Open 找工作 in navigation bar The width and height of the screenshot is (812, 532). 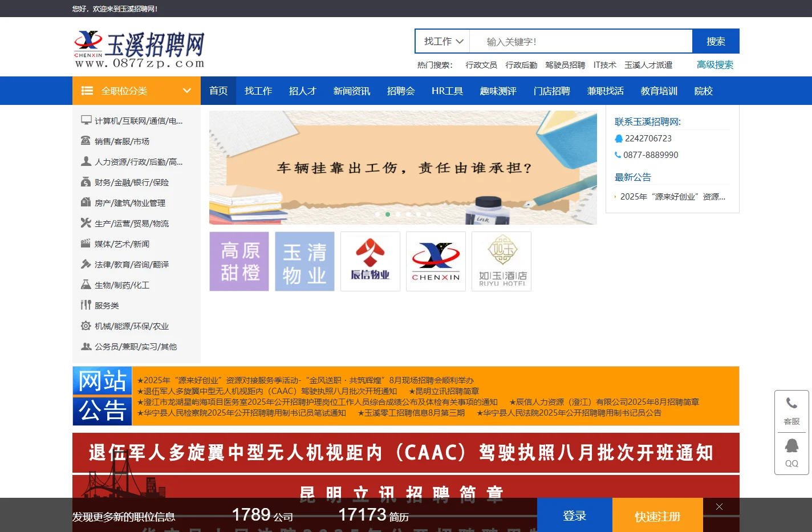point(258,91)
